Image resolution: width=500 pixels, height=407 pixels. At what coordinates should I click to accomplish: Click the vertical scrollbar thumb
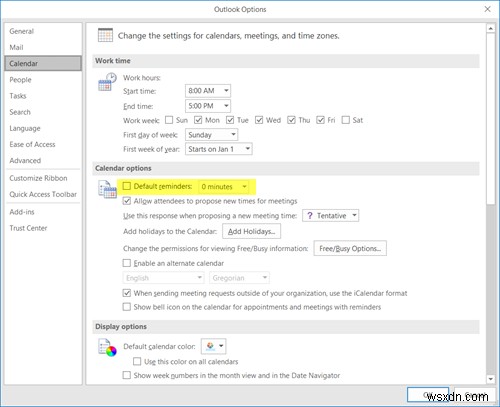click(490, 119)
